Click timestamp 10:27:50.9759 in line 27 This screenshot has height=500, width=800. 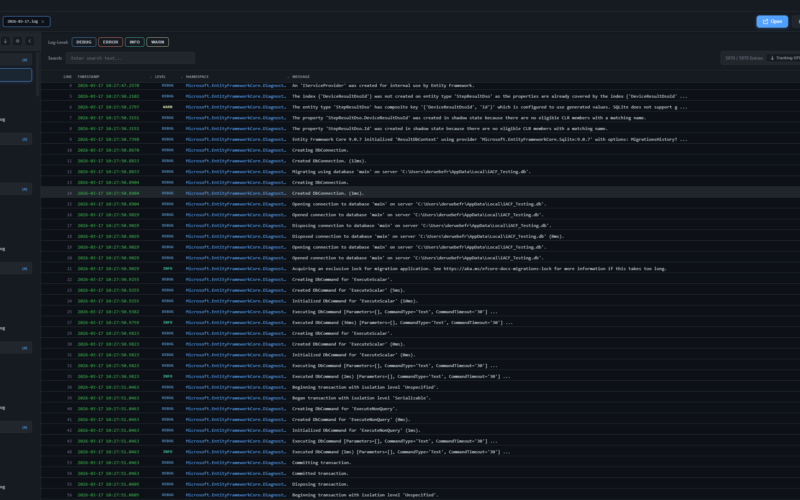coord(108,322)
